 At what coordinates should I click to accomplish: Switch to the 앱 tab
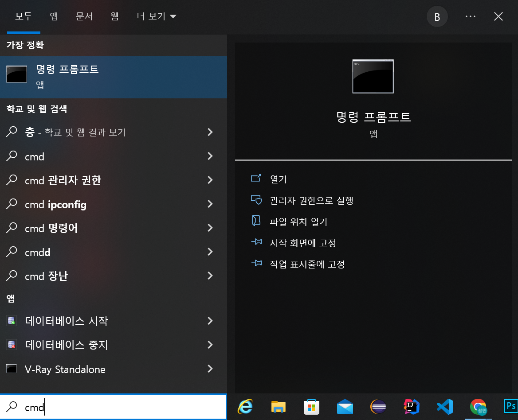point(54,16)
